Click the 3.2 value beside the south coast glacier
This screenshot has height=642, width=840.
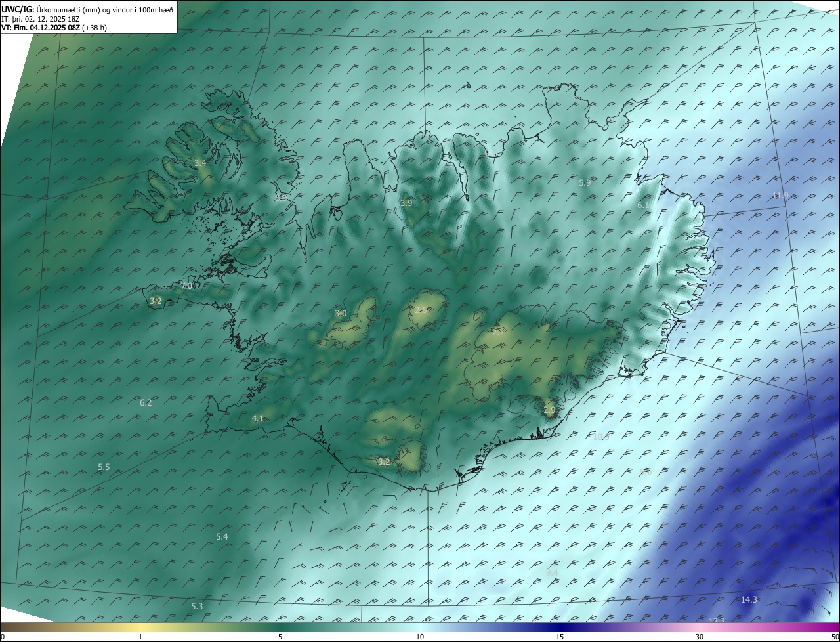point(384,462)
